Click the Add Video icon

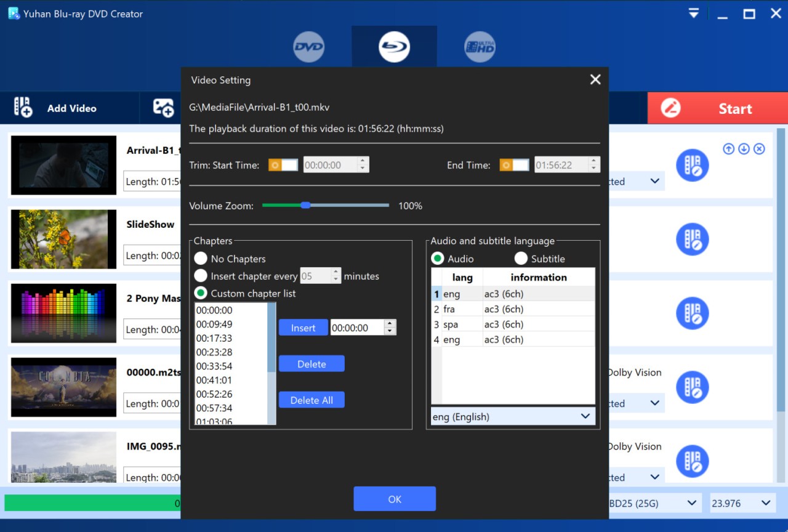(23, 108)
